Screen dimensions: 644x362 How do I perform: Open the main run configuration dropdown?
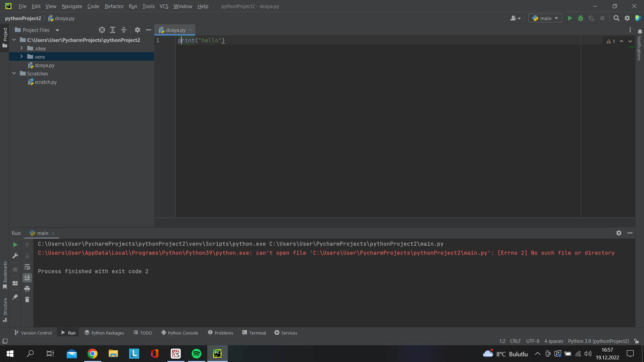[545, 18]
